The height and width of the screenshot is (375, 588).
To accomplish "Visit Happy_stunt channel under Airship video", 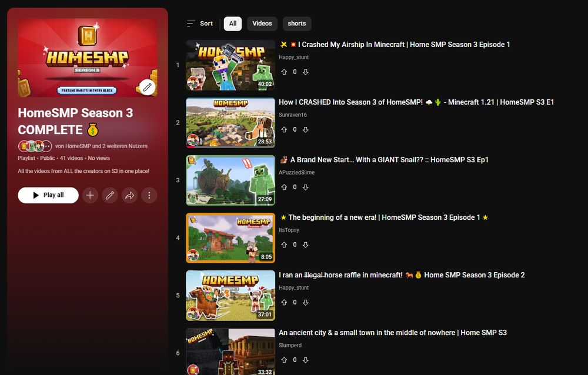I will point(293,58).
